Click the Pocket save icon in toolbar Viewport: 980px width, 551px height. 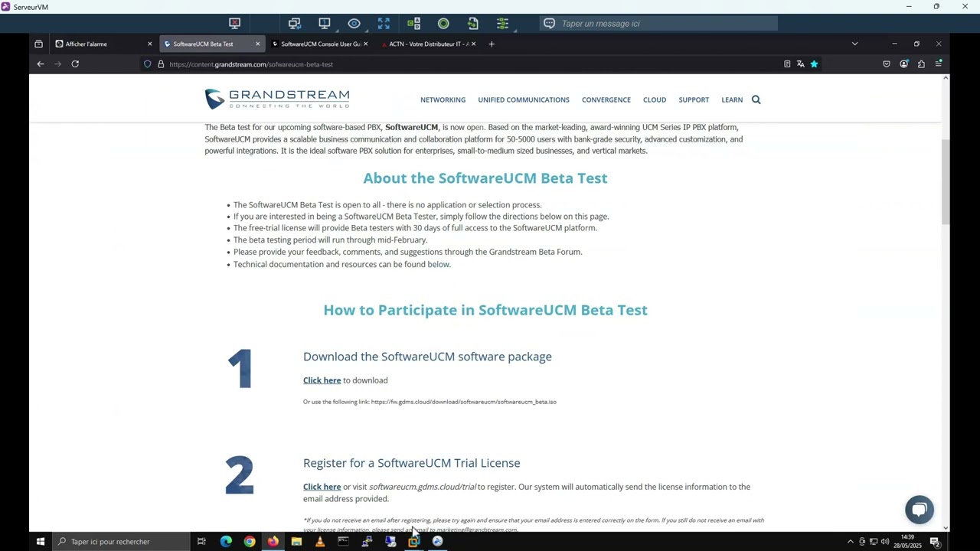coord(887,64)
